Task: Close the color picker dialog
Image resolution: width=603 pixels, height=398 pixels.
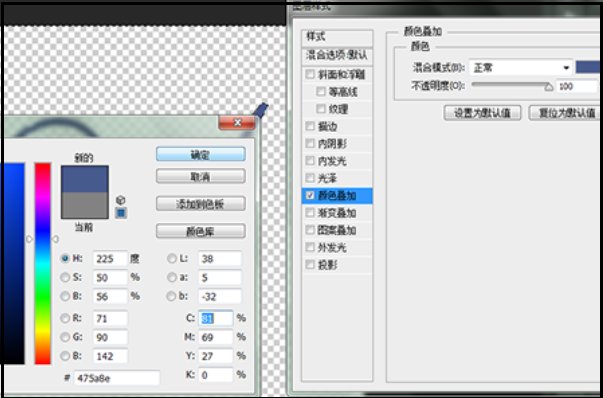Action: point(237,123)
